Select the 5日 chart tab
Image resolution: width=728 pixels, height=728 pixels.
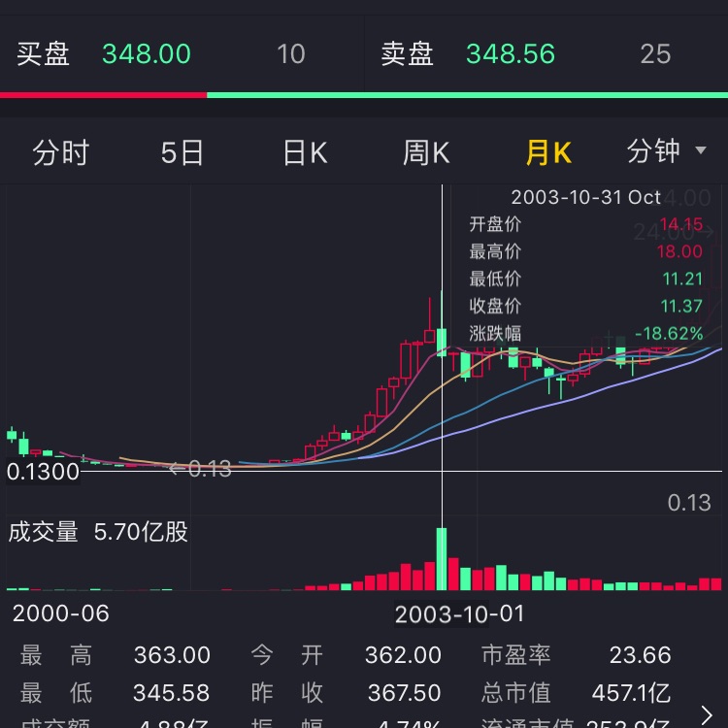tap(182, 152)
